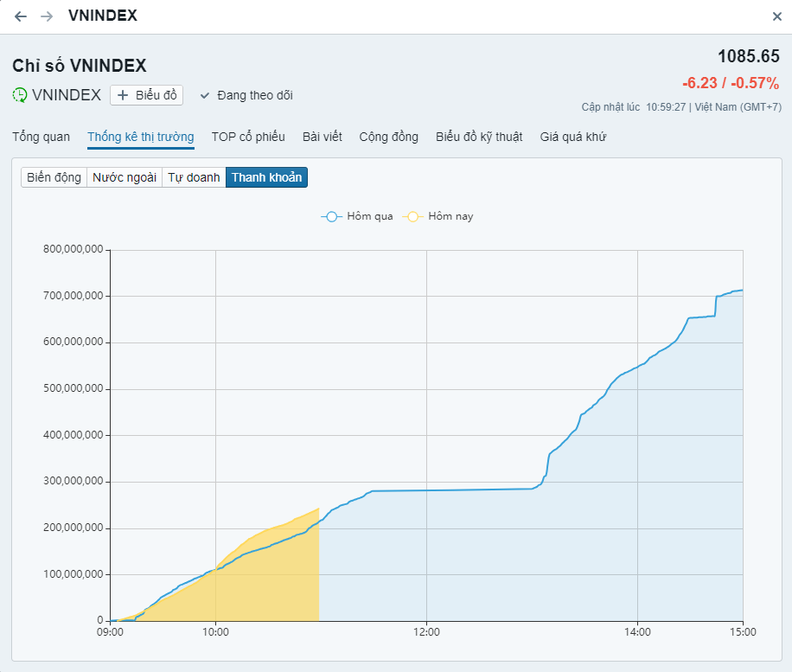Viewport: 792px width, 672px height.
Task: Select the Giá quá khứ tab
Action: coord(572,137)
